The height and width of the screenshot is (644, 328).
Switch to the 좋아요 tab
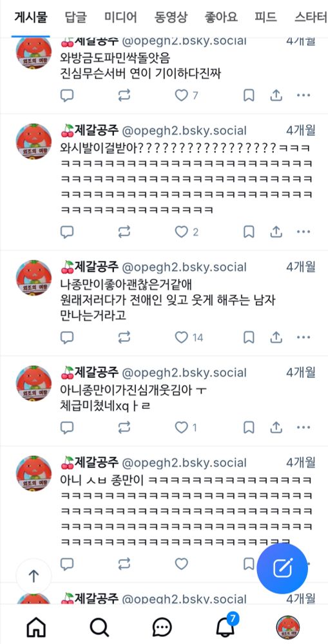[x=221, y=17]
